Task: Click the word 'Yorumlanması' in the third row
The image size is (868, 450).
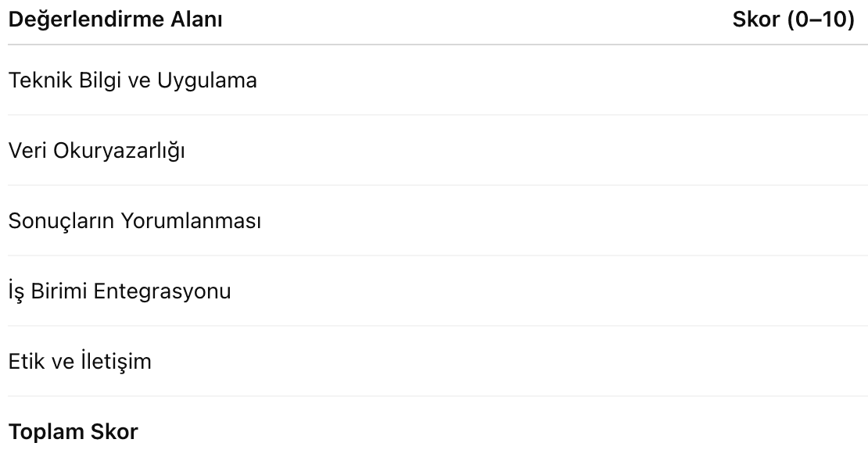Action: coord(191,220)
